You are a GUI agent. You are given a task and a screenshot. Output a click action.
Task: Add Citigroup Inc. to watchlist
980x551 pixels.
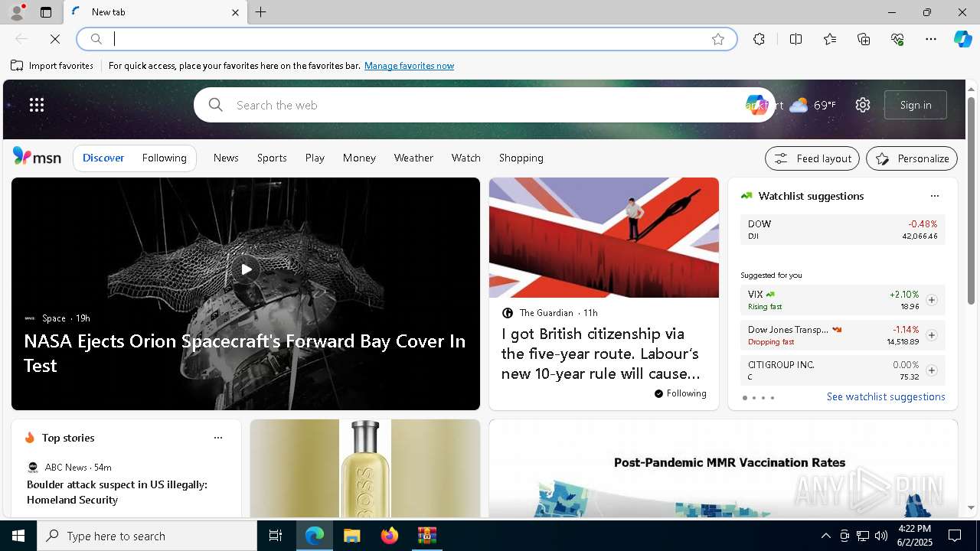tap(931, 370)
